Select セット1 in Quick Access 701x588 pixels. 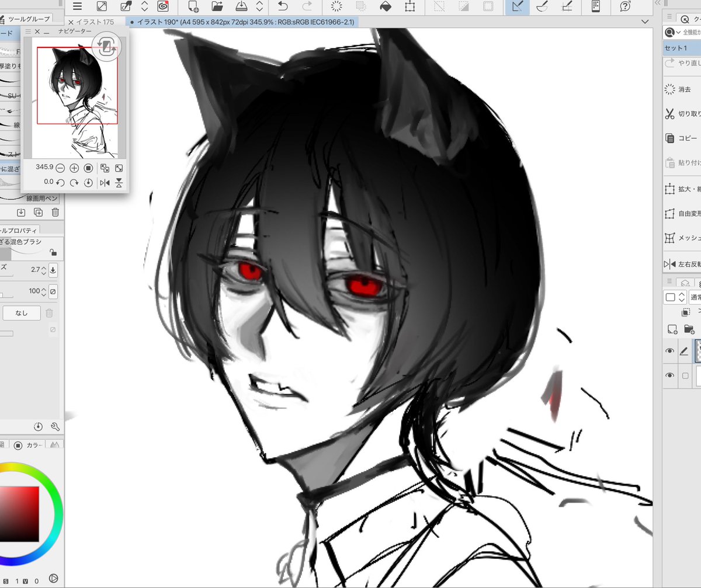pyautogui.click(x=682, y=48)
